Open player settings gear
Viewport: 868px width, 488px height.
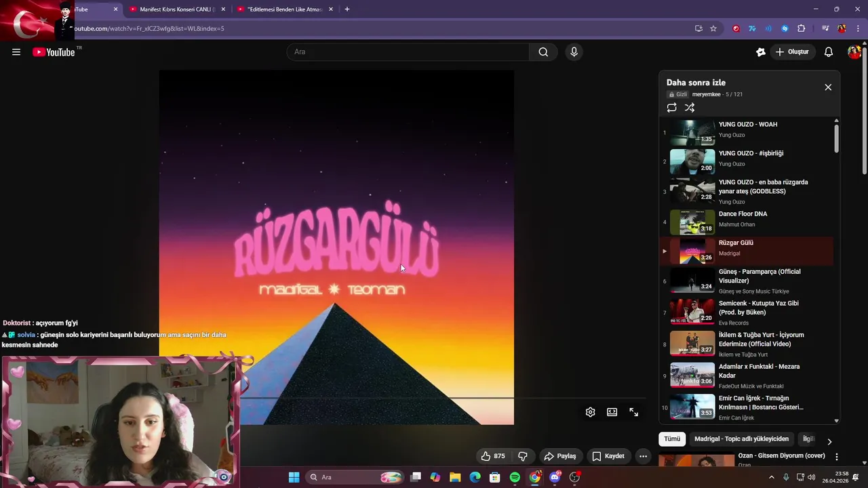click(591, 412)
